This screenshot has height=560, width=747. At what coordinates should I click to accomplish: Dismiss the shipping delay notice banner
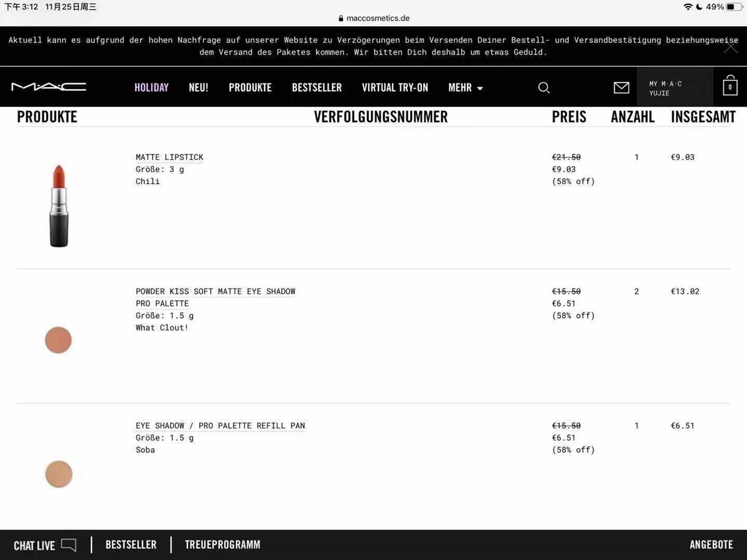[x=731, y=47]
